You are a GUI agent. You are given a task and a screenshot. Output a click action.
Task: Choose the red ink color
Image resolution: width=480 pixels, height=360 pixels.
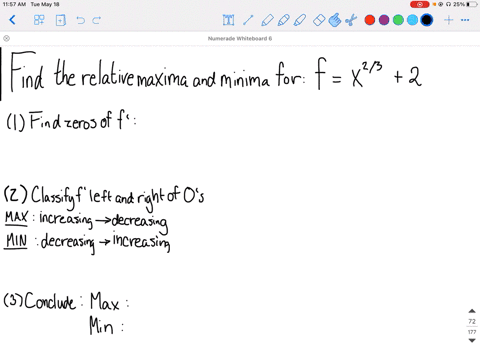tap(370, 20)
